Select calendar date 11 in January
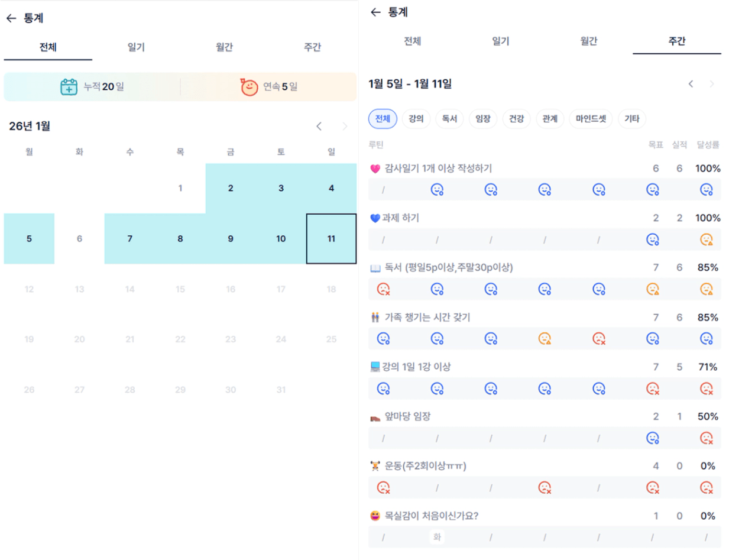 coord(331,239)
